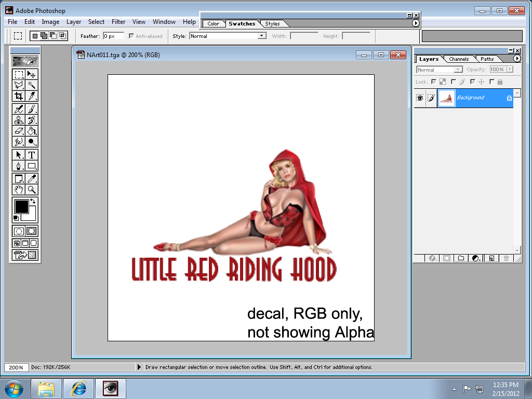Choose Full Screen Mode without menu bar
The height and width of the screenshot is (399, 532).
point(33,243)
